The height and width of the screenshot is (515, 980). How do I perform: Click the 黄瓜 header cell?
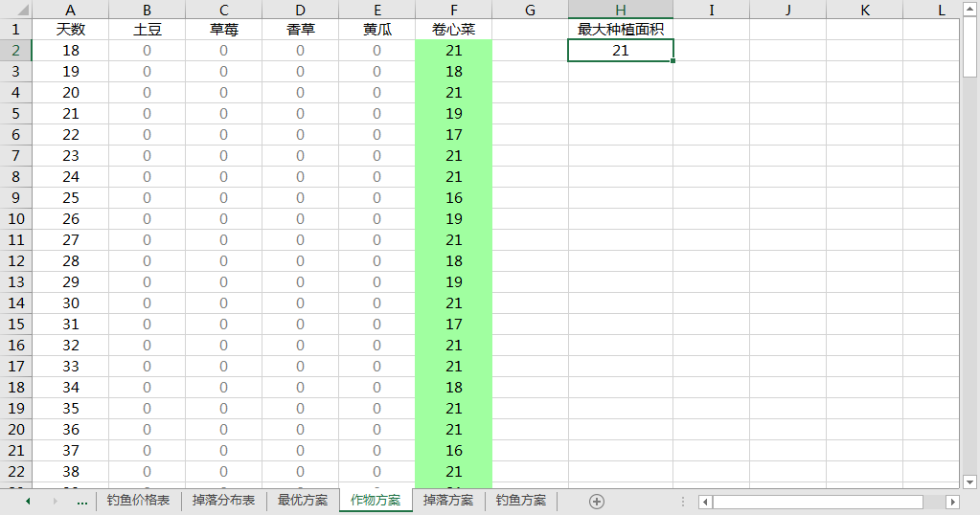[x=376, y=30]
